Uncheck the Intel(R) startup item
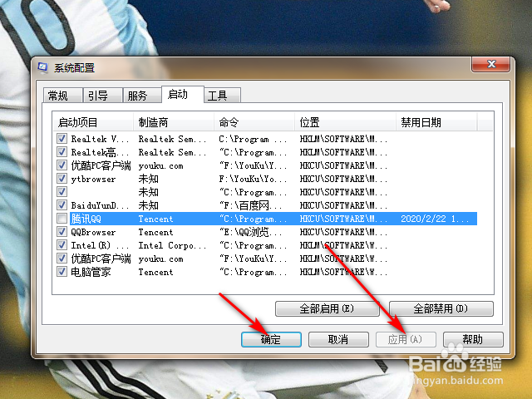Screen dimensions: 532x399 (62, 245)
